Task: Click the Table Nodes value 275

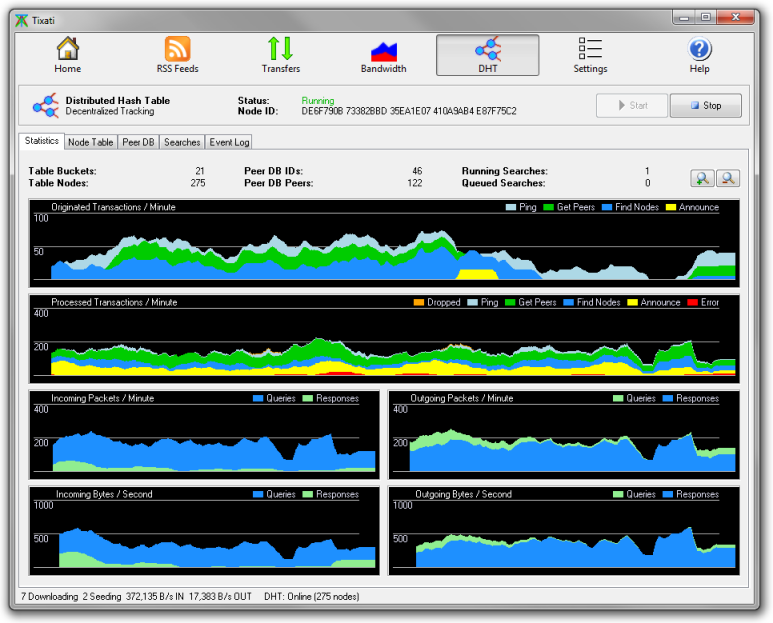Action: tap(198, 183)
